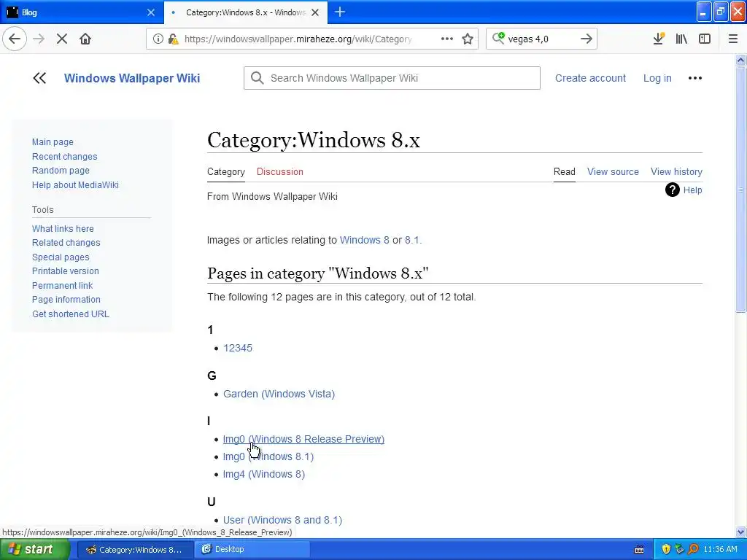The width and height of the screenshot is (747, 560).
Task: Switch to Desktop taskbar item
Action: click(252, 550)
